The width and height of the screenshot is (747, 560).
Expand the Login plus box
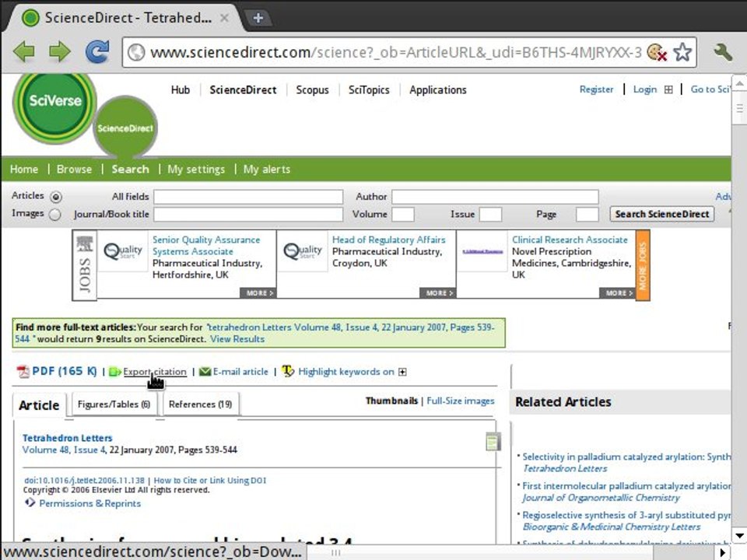click(x=668, y=89)
